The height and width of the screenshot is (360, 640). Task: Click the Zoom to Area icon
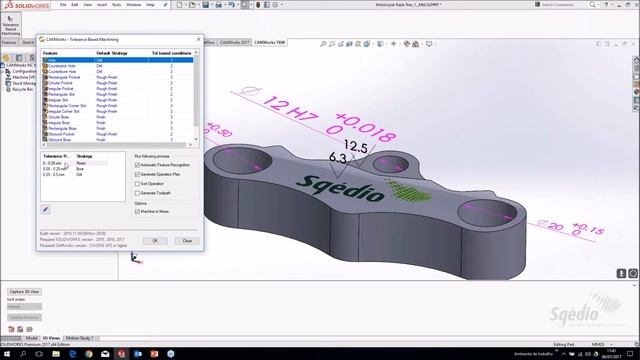coord(332,44)
